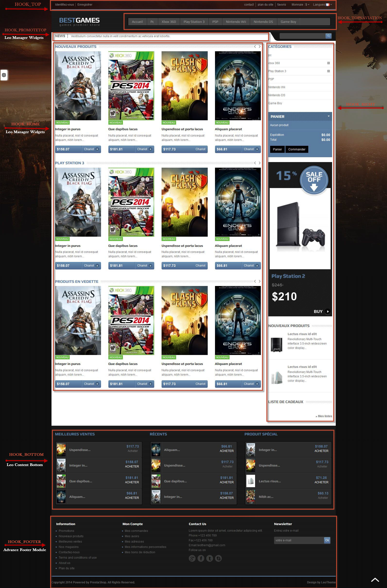Expand the xbox 360 category
This screenshot has width=387, height=588.
pos(328,63)
